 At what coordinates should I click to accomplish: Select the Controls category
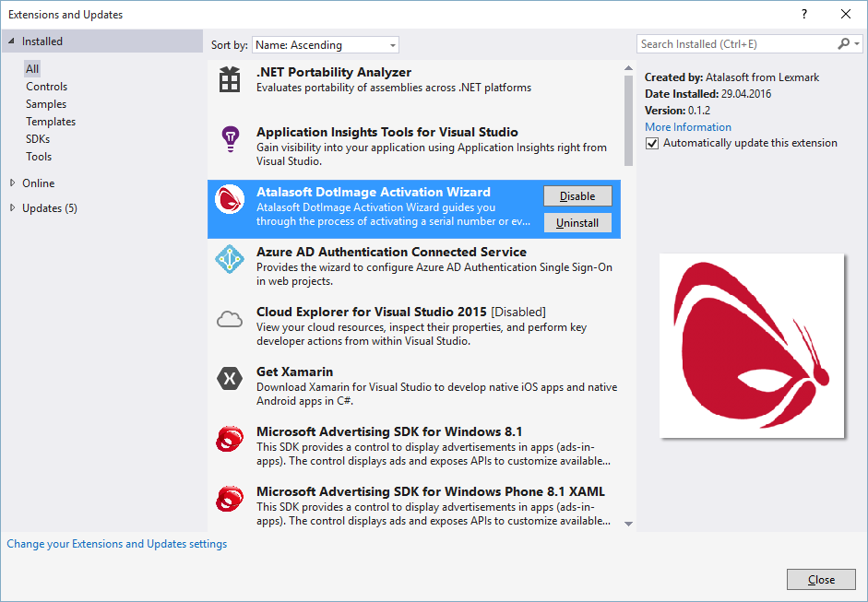click(x=46, y=87)
